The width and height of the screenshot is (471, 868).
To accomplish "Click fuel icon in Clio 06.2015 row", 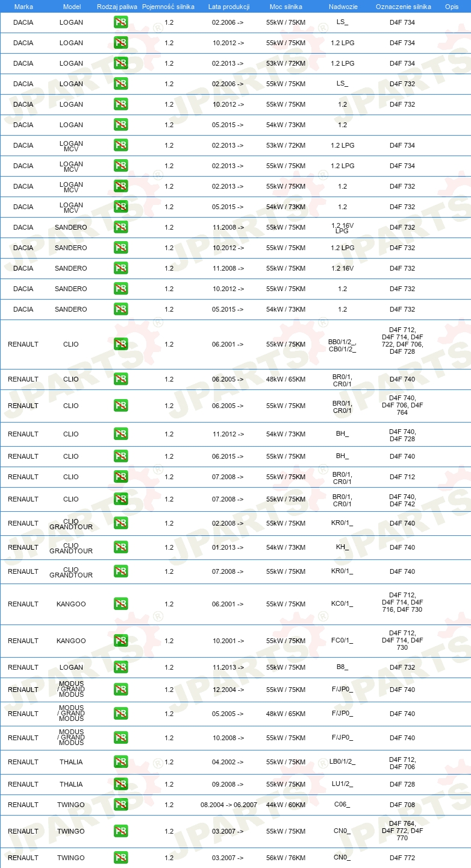I will (120, 456).
